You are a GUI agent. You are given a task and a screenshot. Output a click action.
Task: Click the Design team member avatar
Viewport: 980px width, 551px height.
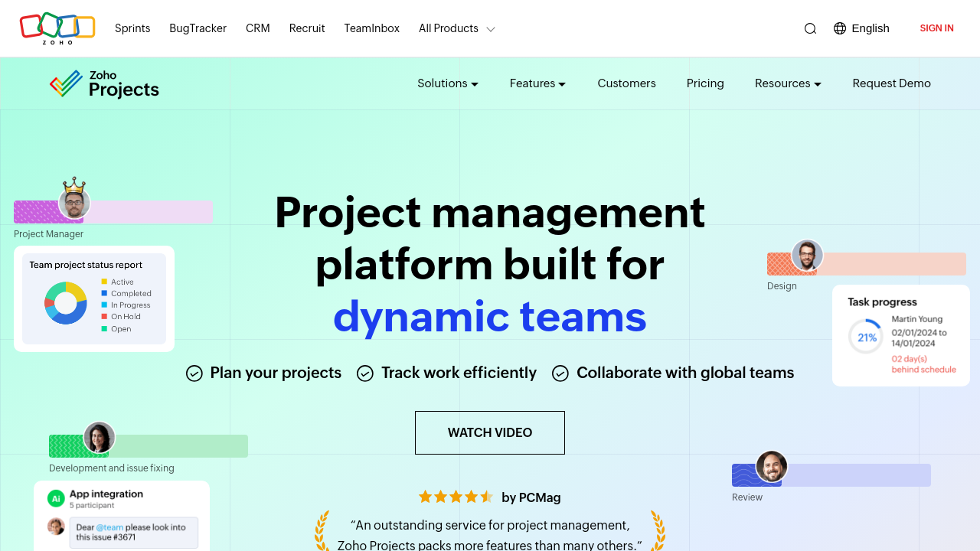[806, 256]
